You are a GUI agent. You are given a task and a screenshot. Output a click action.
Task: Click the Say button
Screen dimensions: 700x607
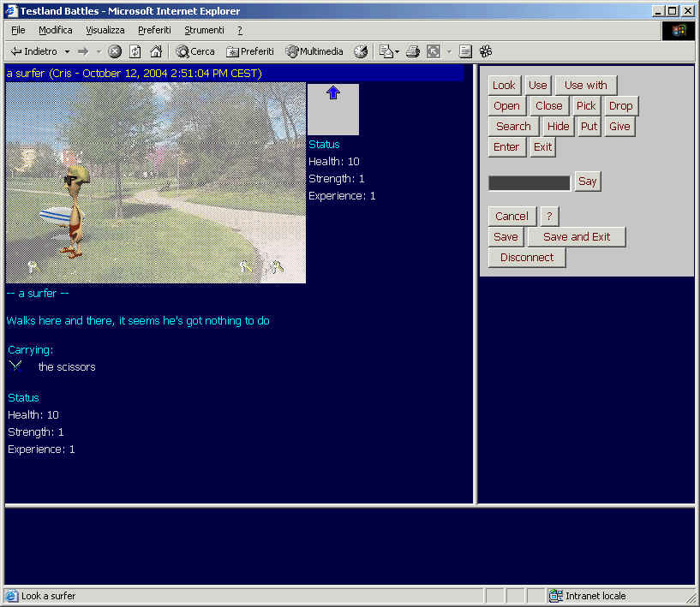(588, 182)
